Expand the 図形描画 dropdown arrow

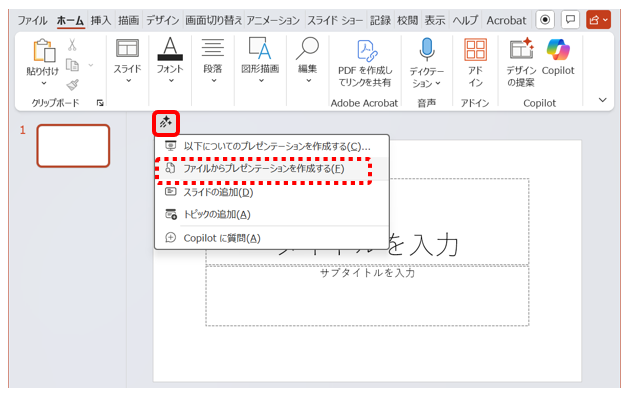pos(261,81)
